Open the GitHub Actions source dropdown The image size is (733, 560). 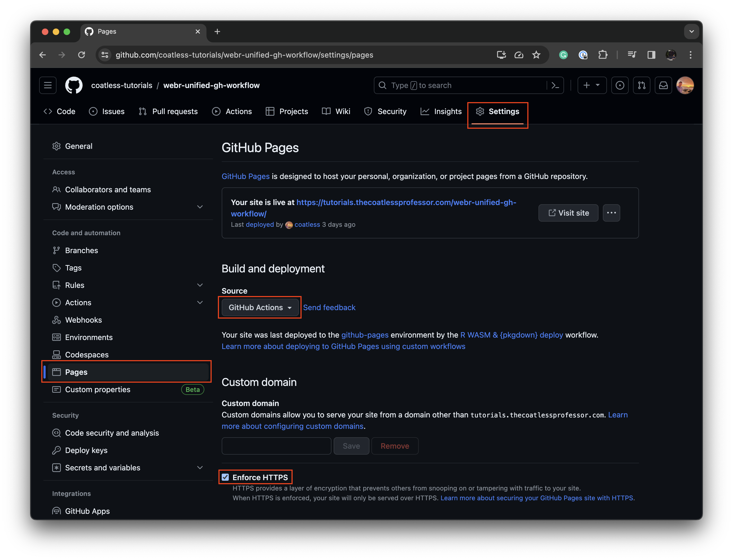pyautogui.click(x=260, y=307)
